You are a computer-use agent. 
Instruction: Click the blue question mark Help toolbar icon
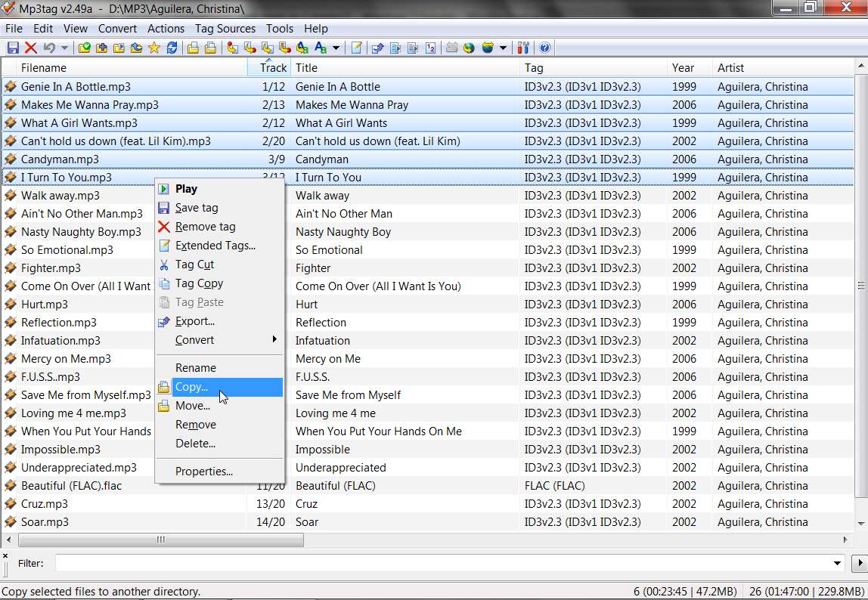pyautogui.click(x=544, y=48)
